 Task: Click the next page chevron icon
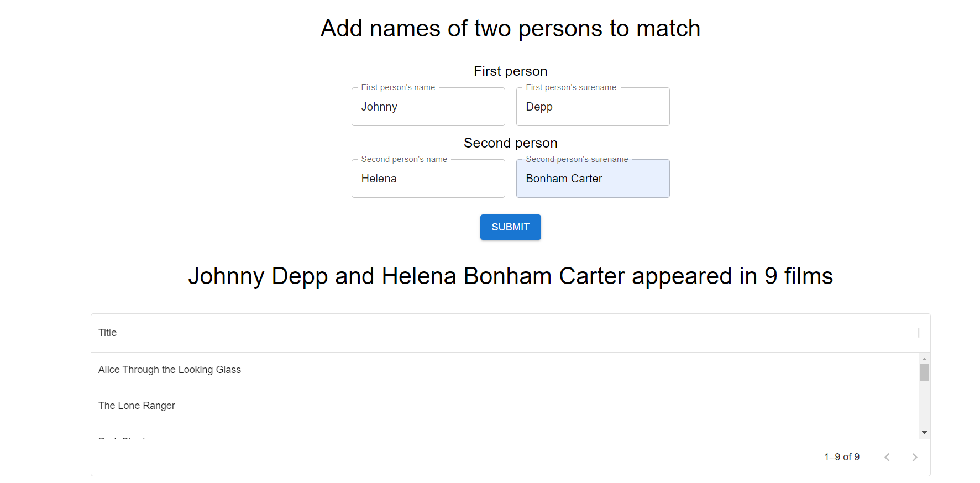pyautogui.click(x=915, y=457)
